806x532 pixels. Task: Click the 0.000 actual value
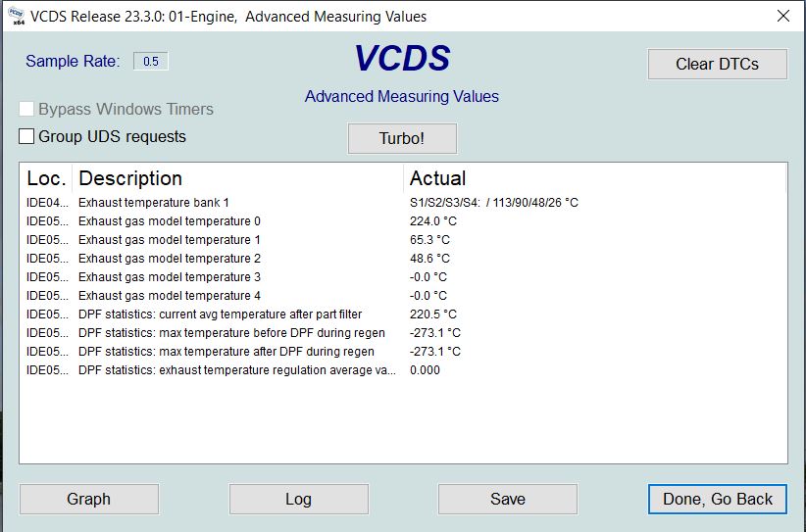point(425,369)
